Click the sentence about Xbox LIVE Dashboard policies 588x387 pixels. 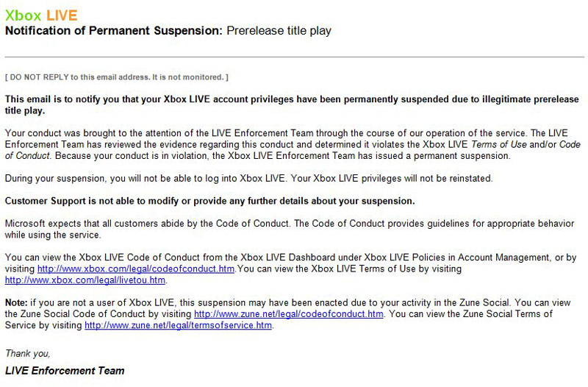[279, 258]
